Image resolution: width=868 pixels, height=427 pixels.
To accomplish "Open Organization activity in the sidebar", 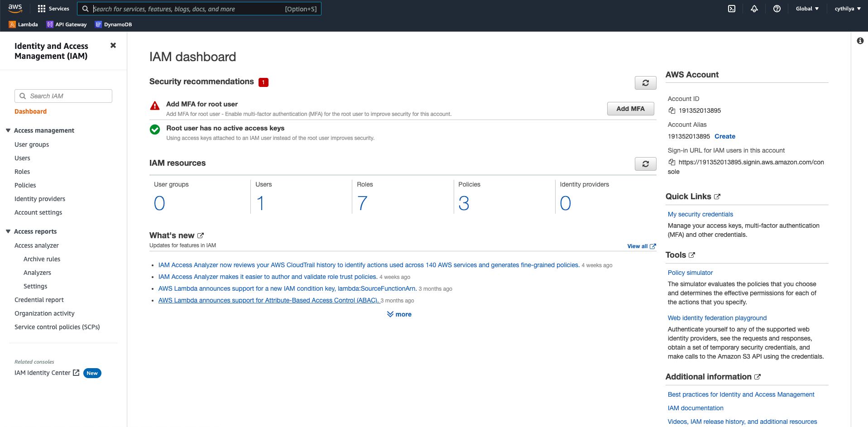I will coord(44,313).
